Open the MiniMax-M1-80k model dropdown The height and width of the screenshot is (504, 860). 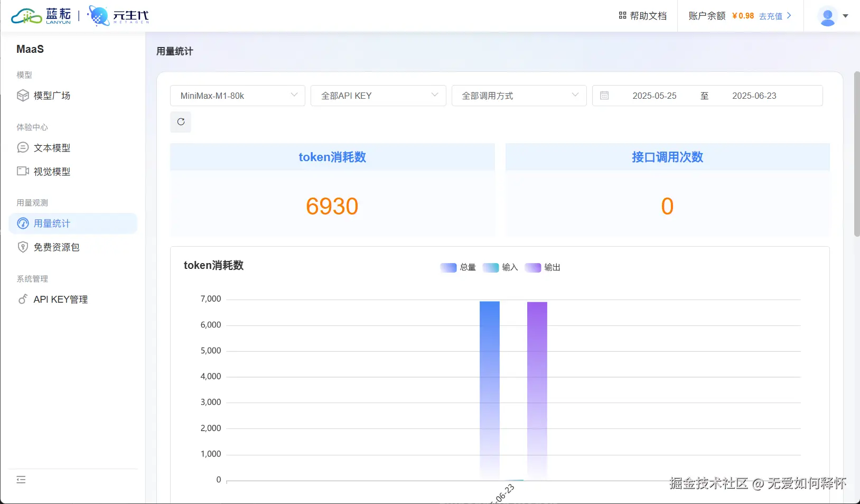coord(238,96)
